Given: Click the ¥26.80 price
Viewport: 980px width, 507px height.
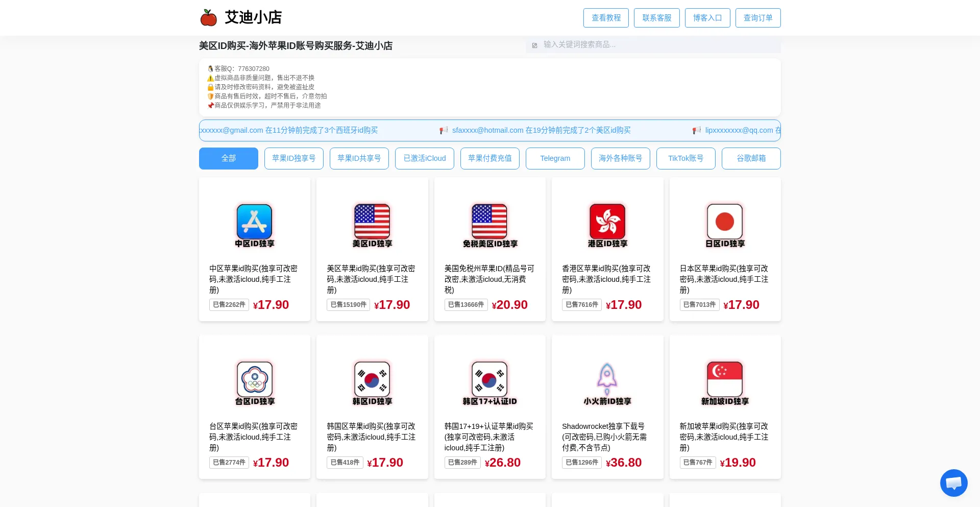Looking at the screenshot, I should [503, 463].
